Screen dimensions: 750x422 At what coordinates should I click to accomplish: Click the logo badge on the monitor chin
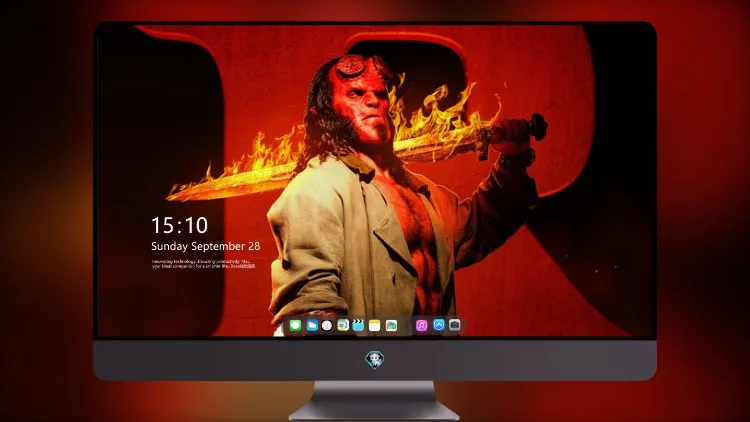pyautogui.click(x=375, y=360)
